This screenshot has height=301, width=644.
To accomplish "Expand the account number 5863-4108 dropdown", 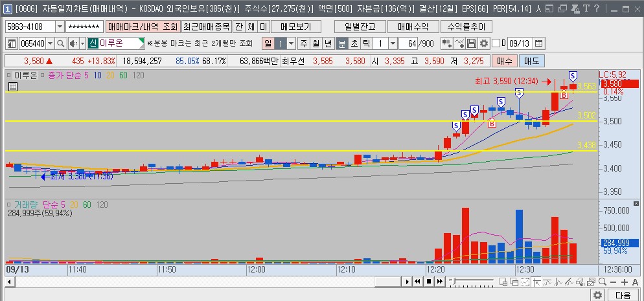I will (60, 27).
